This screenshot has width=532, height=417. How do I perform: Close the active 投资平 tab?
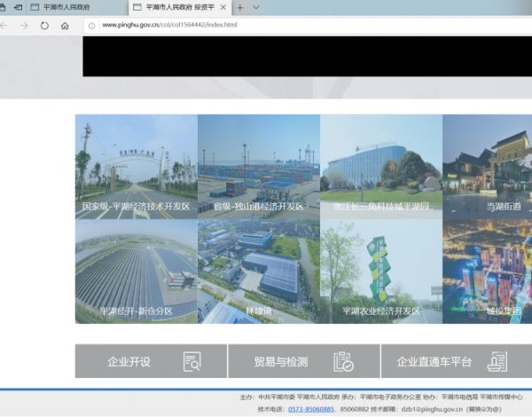(223, 7)
